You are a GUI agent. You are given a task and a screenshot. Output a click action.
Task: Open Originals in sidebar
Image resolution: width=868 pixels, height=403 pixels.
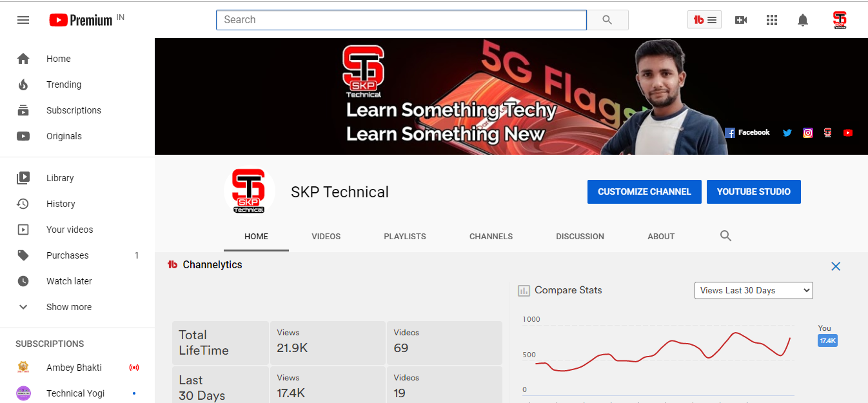pos(77,136)
